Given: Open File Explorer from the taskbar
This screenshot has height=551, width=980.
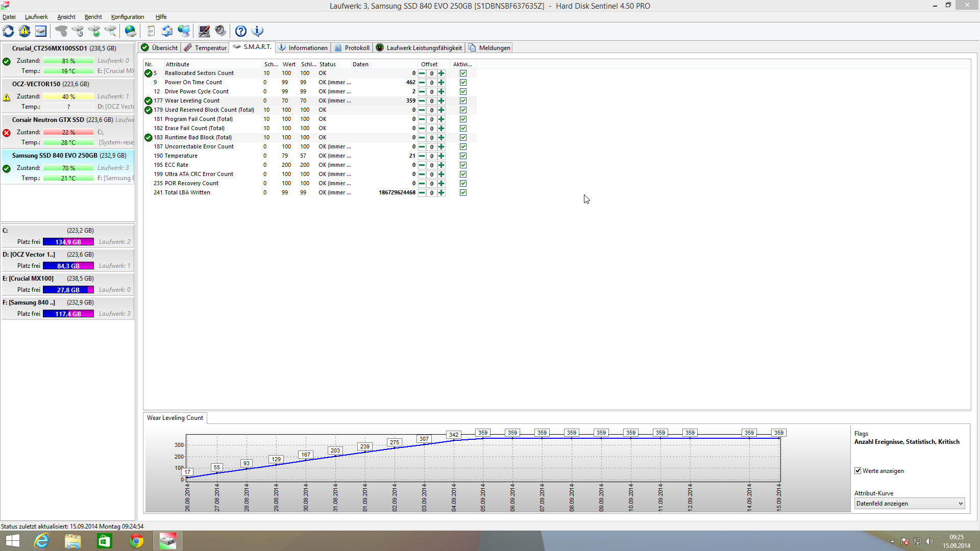Looking at the screenshot, I should pyautogui.click(x=73, y=541).
